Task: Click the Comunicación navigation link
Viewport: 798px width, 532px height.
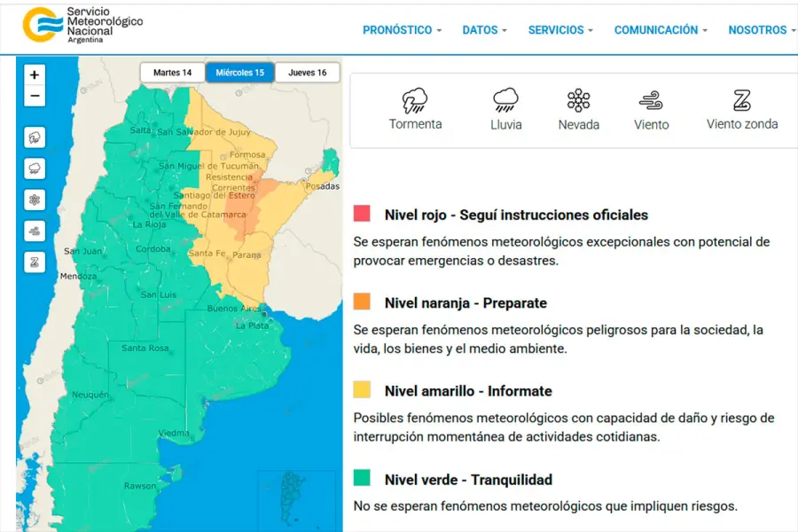Action: coord(661,30)
